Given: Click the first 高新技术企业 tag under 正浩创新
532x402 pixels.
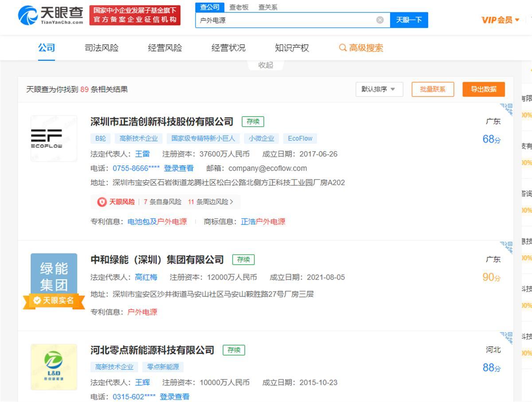Looking at the screenshot, I should point(139,138).
